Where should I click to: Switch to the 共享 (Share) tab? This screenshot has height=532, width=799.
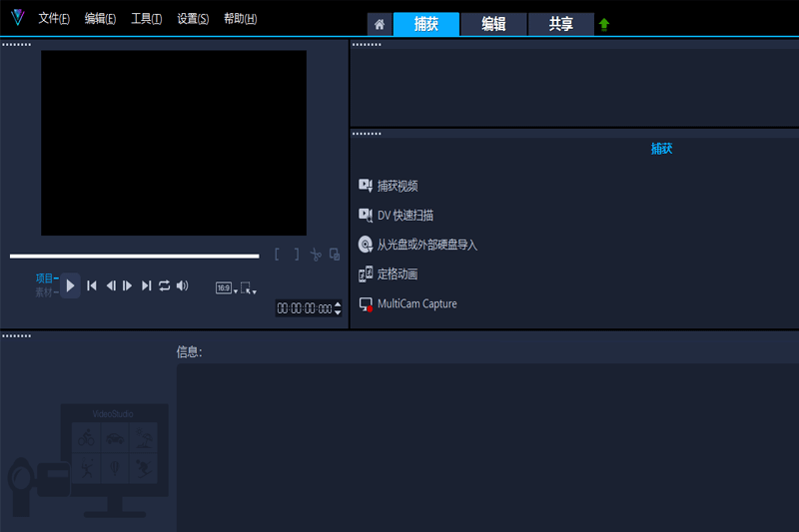click(560, 25)
